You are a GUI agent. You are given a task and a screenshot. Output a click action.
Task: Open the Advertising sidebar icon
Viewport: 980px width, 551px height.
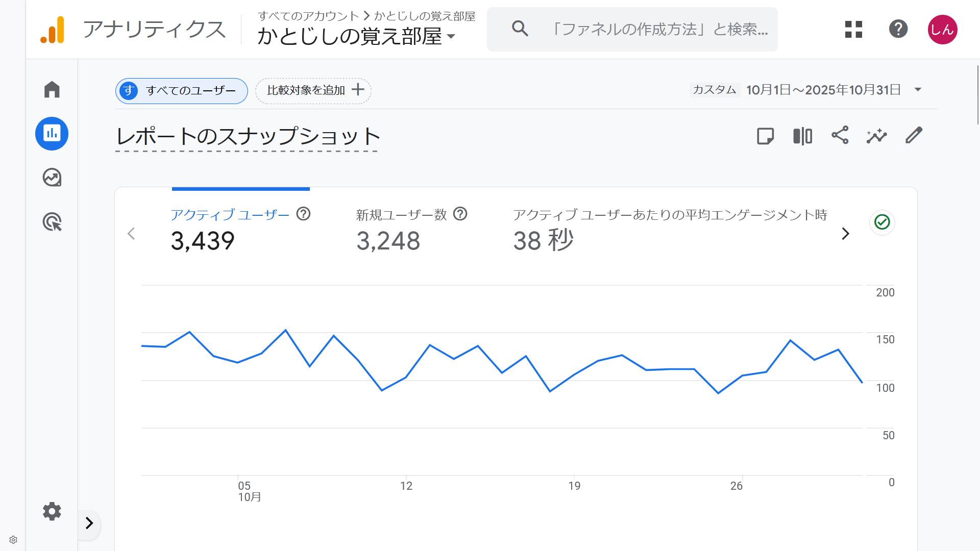52,222
